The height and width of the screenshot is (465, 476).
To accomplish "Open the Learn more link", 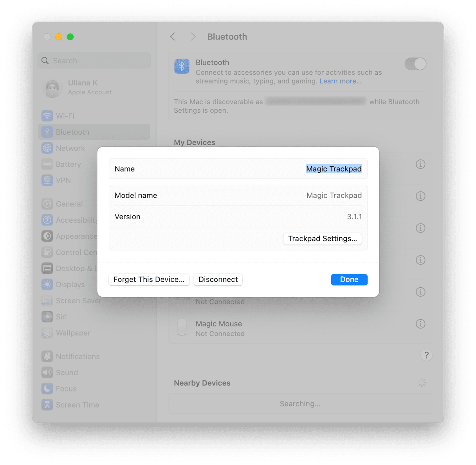I will pyautogui.click(x=341, y=81).
